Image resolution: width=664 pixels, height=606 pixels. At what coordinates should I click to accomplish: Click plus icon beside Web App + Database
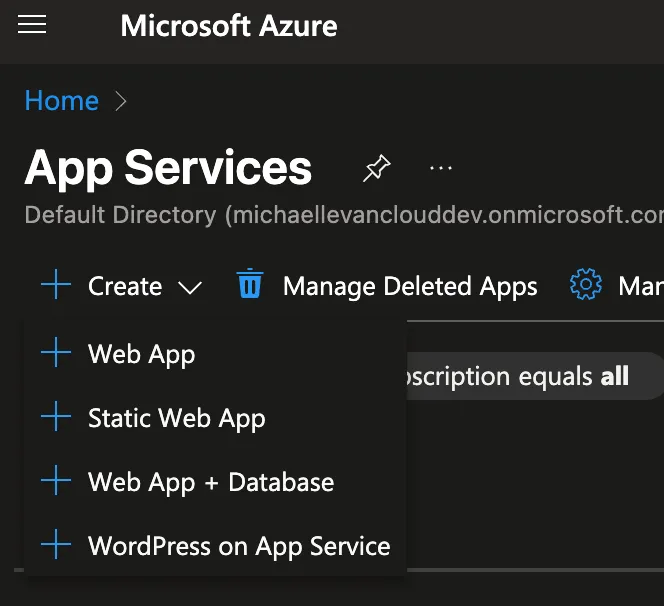56,480
